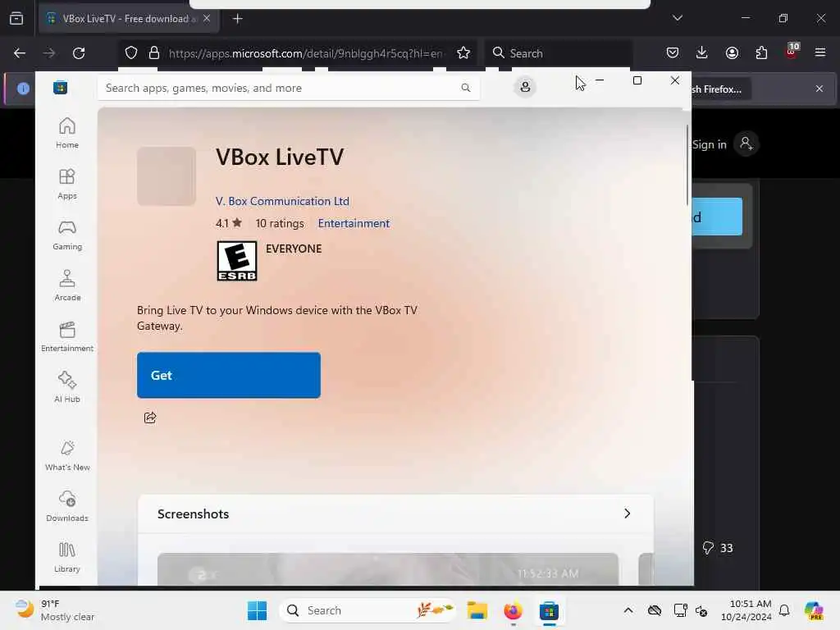The image size is (840, 630).
Task: Bookmark this page with the star
Action: coord(463,53)
